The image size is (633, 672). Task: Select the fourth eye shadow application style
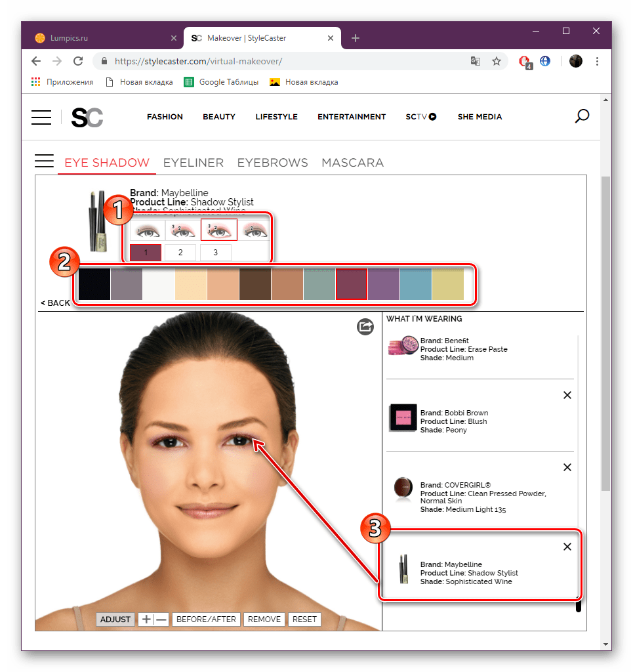255,230
